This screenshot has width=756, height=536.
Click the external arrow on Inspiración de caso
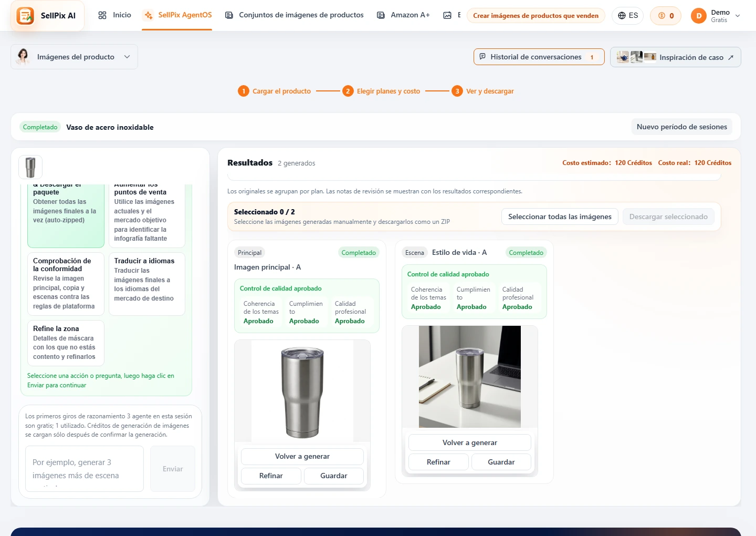730,57
